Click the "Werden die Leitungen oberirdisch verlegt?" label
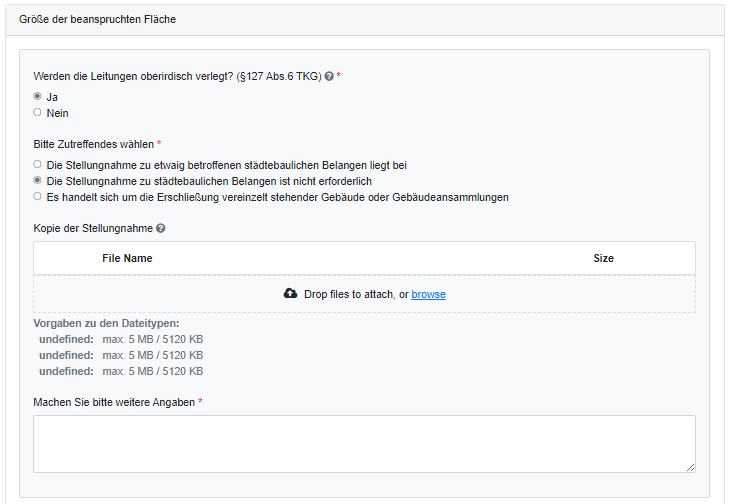This screenshot has height=504, width=730. tap(177, 77)
